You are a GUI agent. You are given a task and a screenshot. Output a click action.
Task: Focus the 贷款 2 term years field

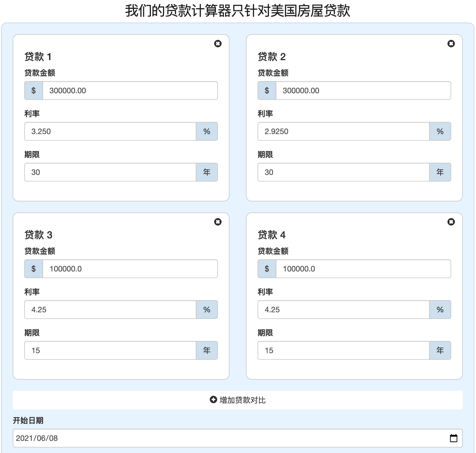click(x=344, y=172)
